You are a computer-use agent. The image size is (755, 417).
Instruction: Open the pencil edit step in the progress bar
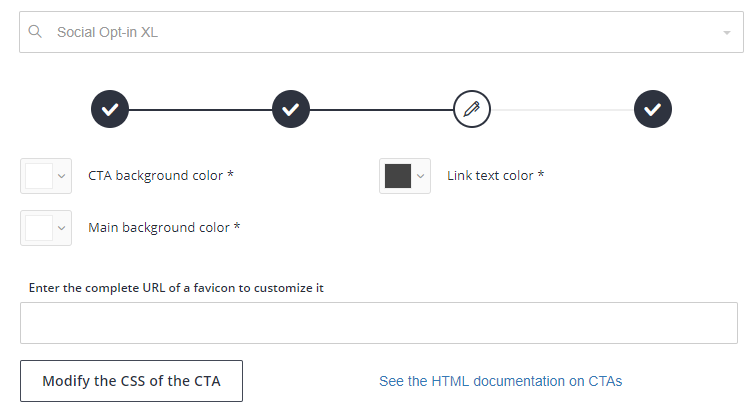click(472, 109)
